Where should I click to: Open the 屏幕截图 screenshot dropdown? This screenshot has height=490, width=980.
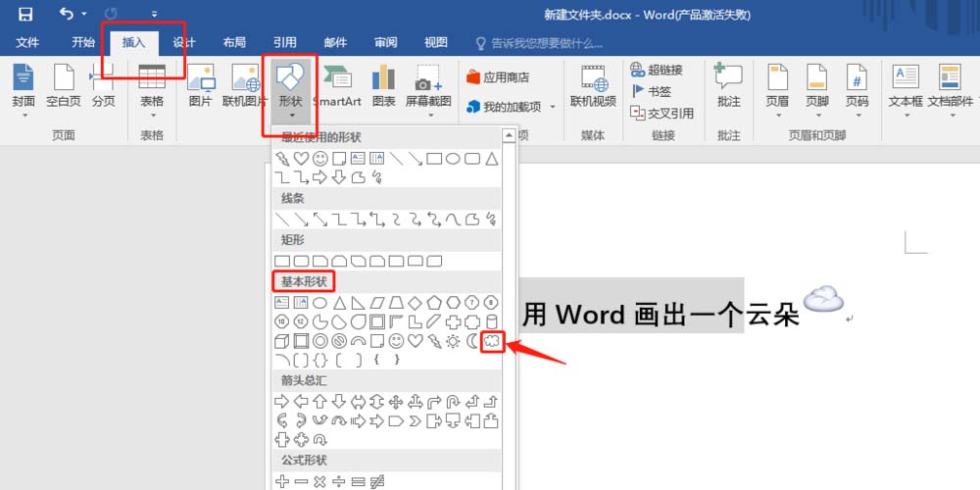(x=428, y=90)
